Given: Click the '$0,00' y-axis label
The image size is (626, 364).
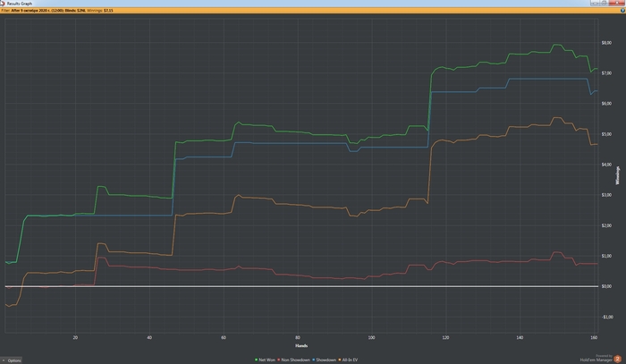Looking at the screenshot, I should (606, 286).
